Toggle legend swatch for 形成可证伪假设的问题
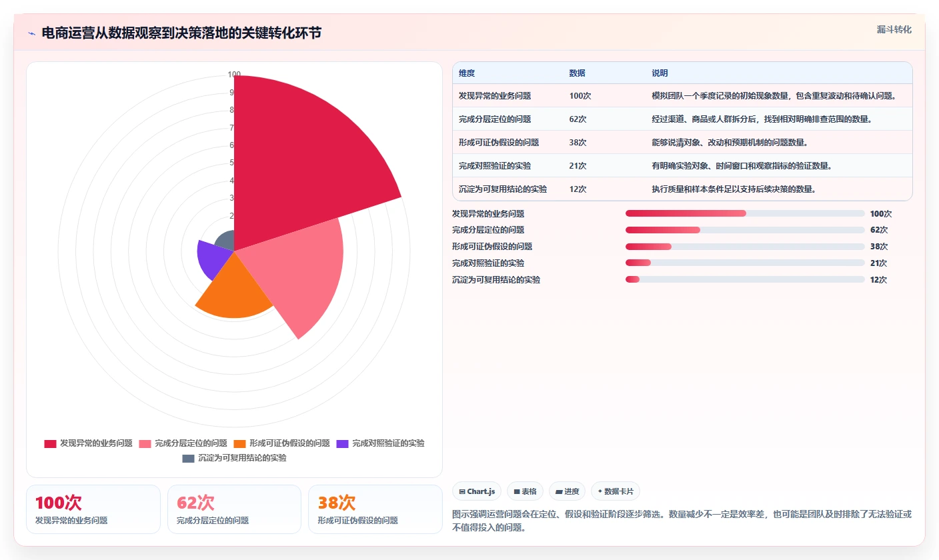 coord(240,443)
